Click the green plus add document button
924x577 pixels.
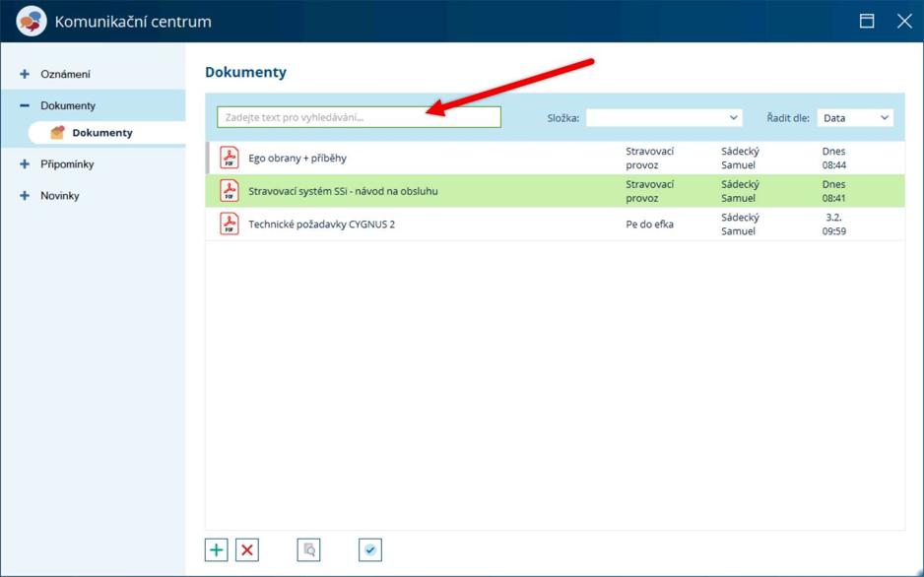click(x=217, y=549)
